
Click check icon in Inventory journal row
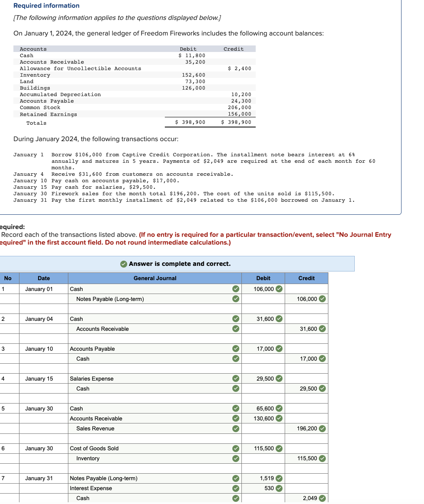[236, 459]
